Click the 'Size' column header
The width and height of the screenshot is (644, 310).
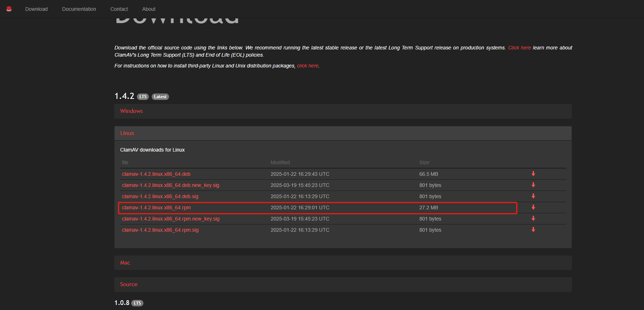click(424, 162)
